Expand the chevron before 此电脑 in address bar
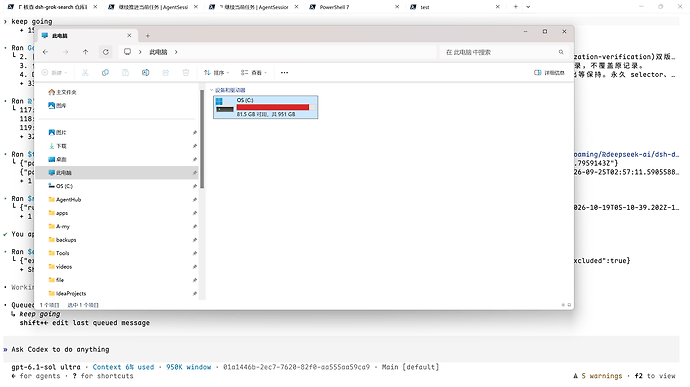Screen dimensions: 690x387 coord(140,52)
